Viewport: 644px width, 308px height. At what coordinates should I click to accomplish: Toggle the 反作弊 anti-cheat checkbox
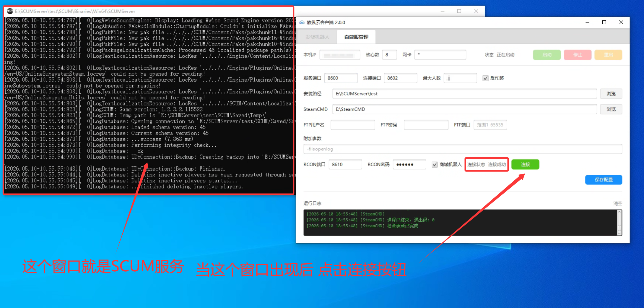coord(485,78)
